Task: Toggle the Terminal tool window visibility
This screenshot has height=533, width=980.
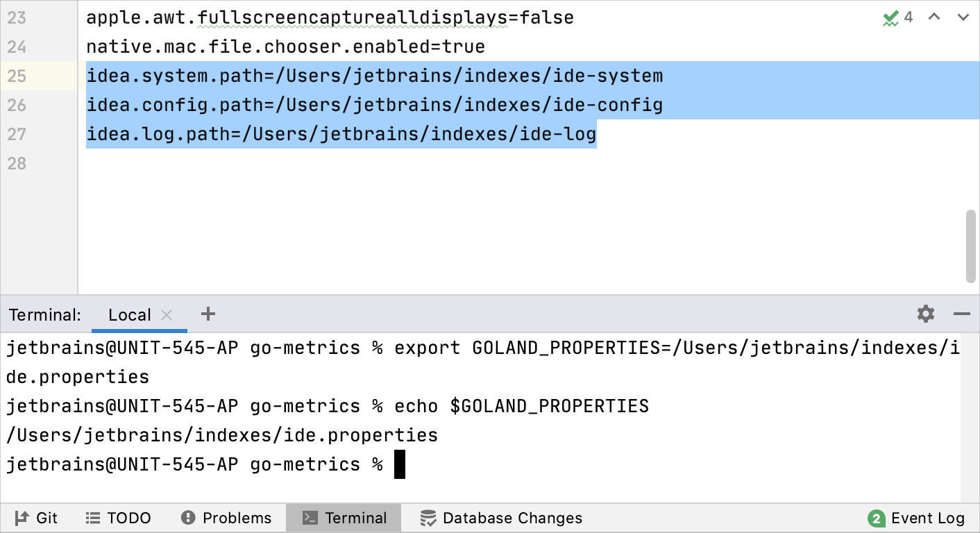Action: click(344, 518)
